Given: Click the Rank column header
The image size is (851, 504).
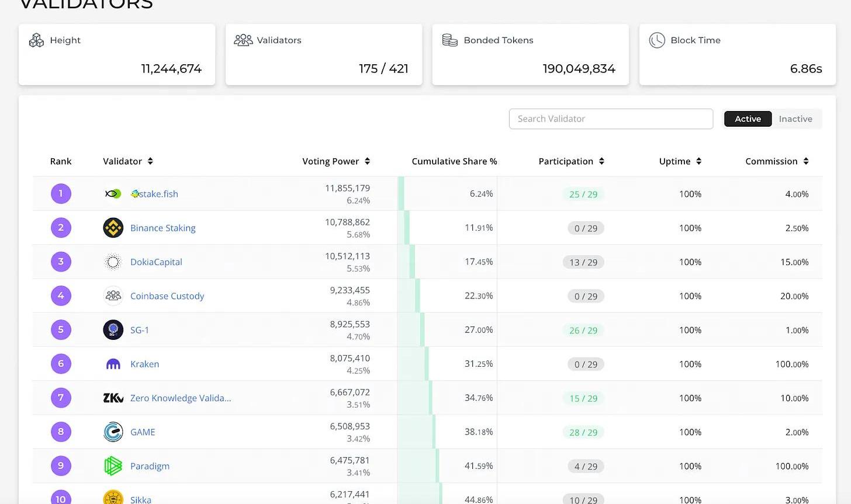Looking at the screenshot, I should click(61, 161).
